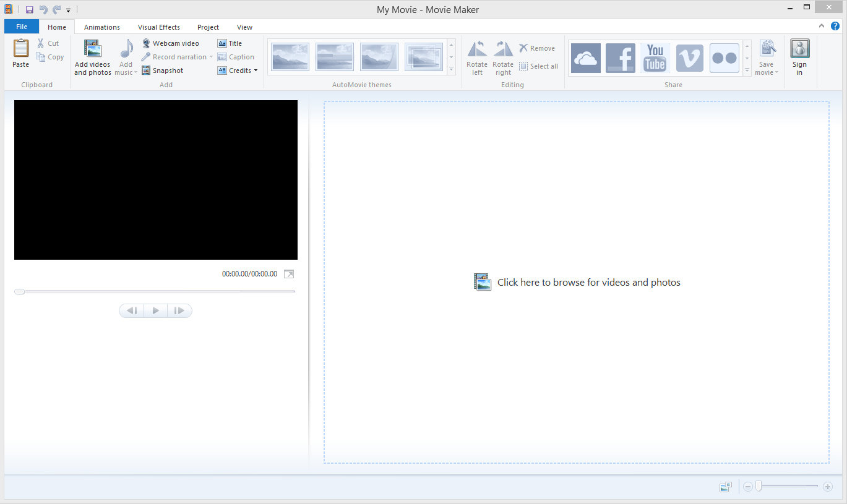Open the Help question mark
Image resolution: width=847 pixels, height=504 pixels.
pyautogui.click(x=835, y=26)
